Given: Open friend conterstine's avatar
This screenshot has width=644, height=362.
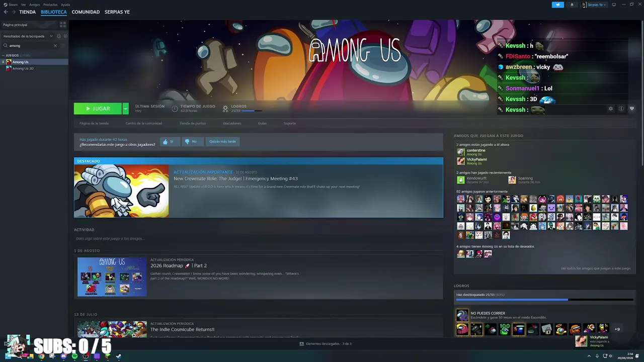Looking at the screenshot, I should point(460,152).
